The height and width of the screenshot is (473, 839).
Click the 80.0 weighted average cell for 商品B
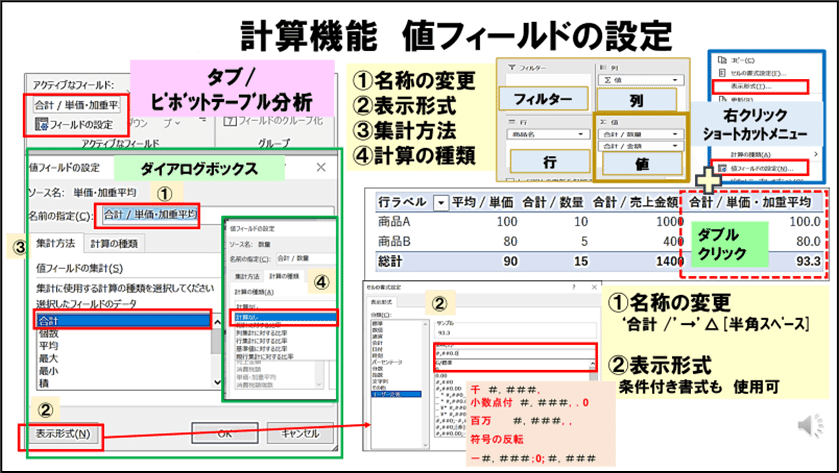coord(808,241)
